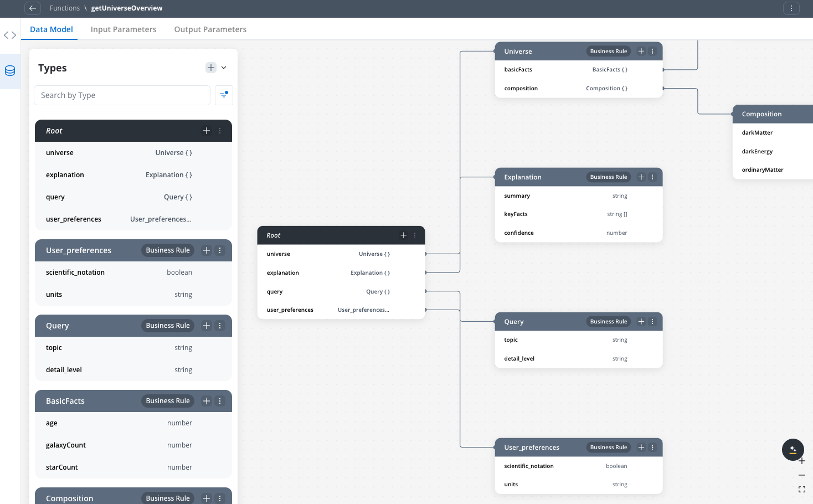Focus the Search by Type field
Image resolution: width=813 pixels, height=504 pixels.
122,95
